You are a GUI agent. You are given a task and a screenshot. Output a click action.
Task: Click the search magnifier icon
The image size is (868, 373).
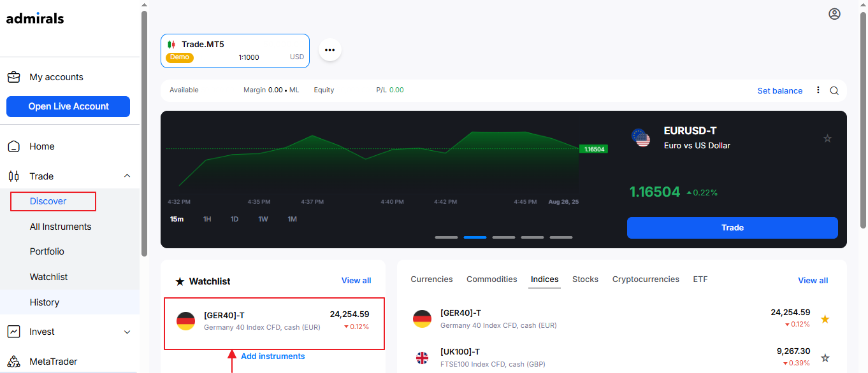click(x=834, y=90)
